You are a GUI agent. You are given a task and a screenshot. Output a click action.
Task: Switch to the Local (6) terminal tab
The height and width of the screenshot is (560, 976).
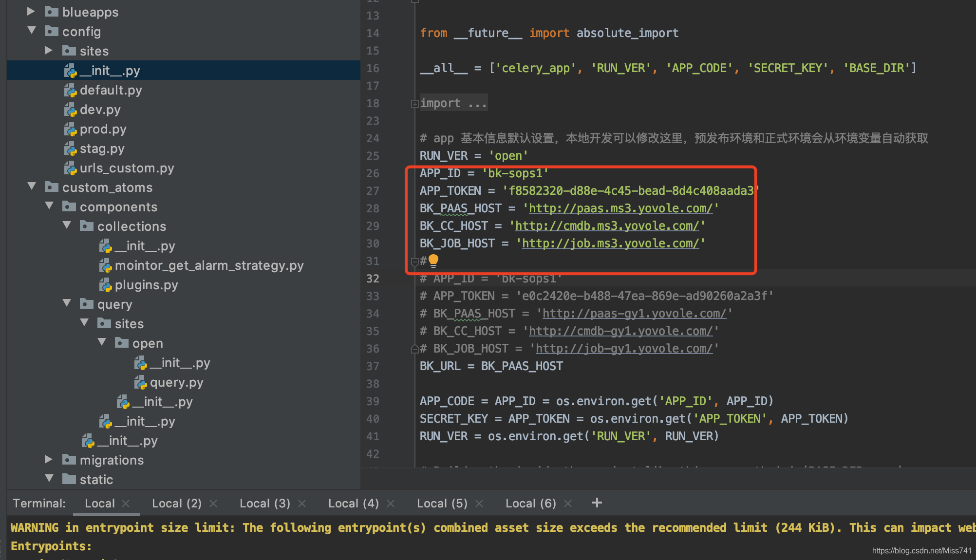point(531,504)
